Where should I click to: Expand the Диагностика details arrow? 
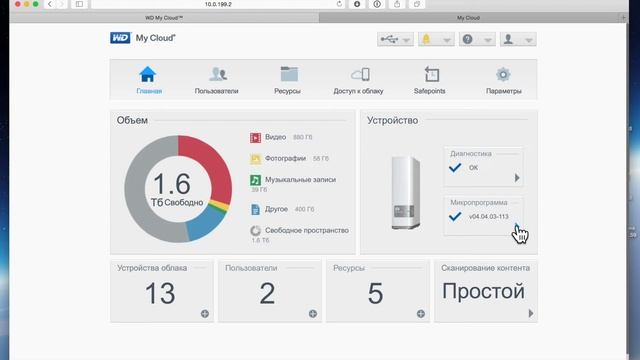tap(517, 178)
